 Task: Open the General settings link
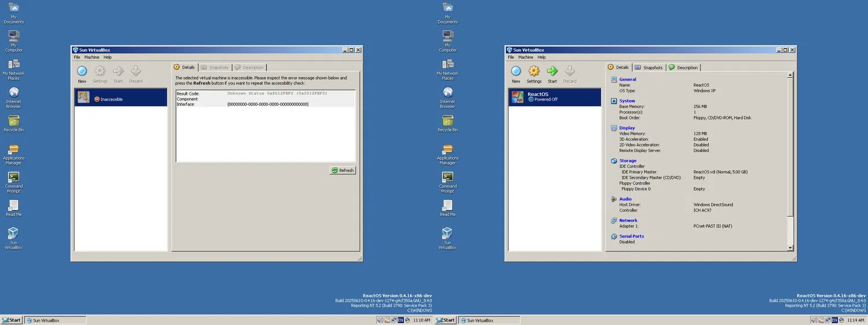click(x=627, y=79)
